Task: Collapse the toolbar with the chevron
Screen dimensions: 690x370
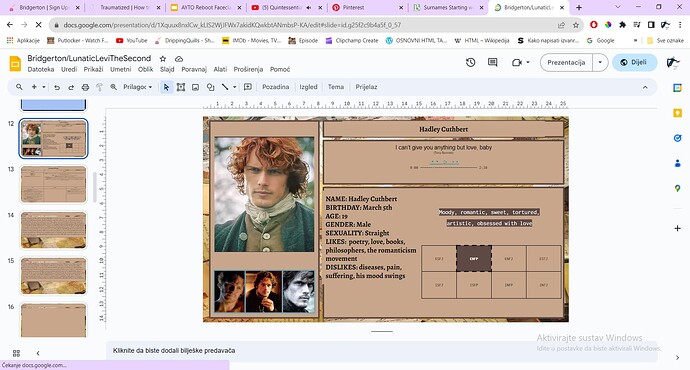Action: pyautogui.click(x=645, y=87)
